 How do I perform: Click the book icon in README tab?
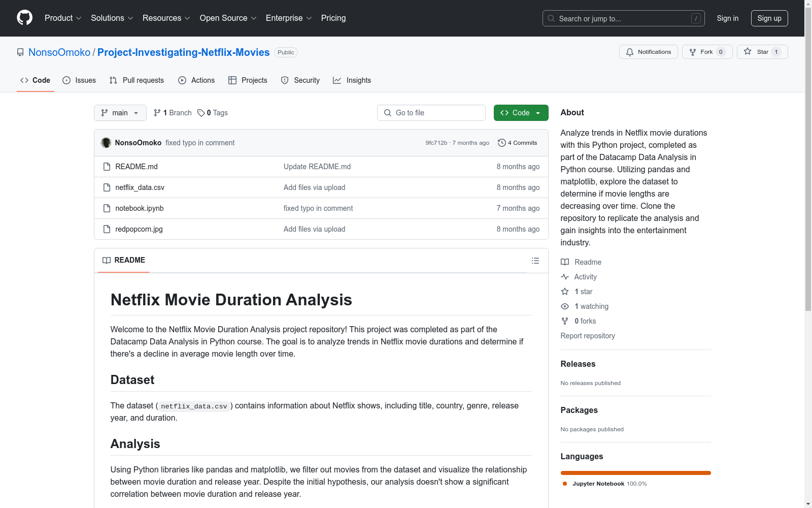(x=107, y=260)
